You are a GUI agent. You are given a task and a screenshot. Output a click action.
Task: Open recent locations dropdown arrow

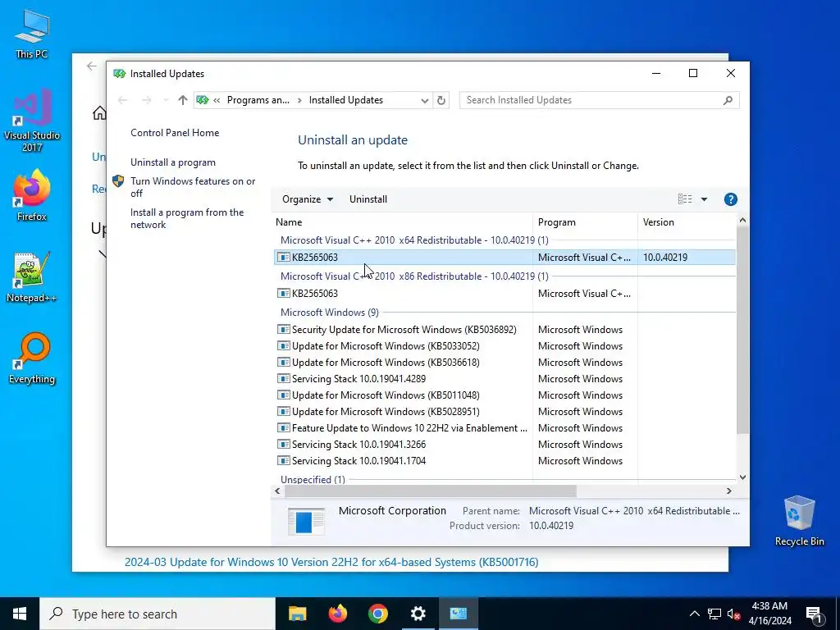pyautogui.click(x=166, y=100)
